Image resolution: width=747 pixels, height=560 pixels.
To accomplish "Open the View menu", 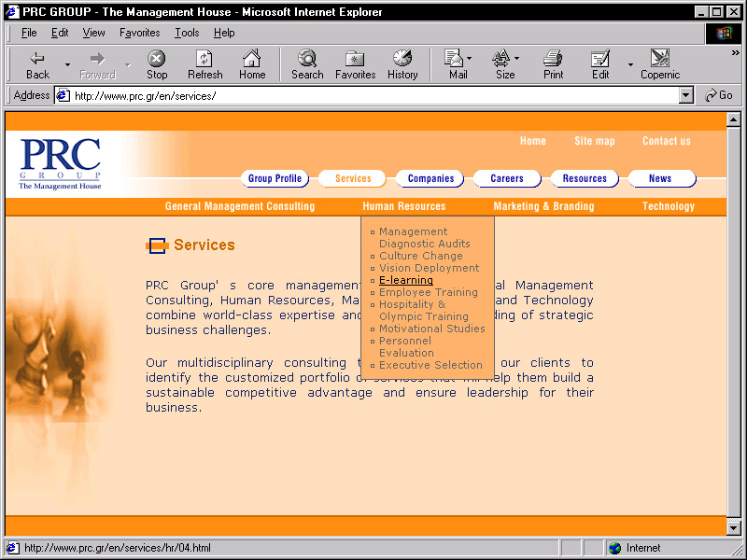I will click(x=93, y=33).
